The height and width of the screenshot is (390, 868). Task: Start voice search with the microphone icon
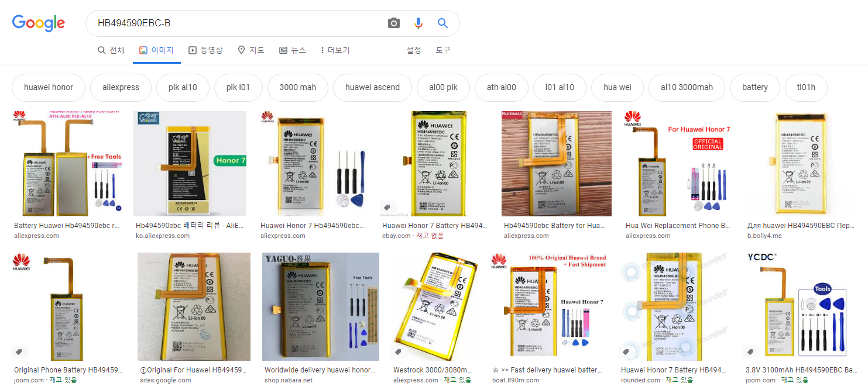tap(418, 23)
